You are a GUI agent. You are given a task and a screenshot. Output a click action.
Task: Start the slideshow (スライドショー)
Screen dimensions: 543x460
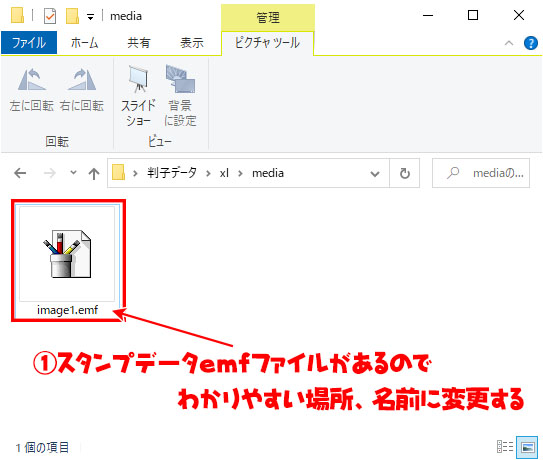pos(138,96)
